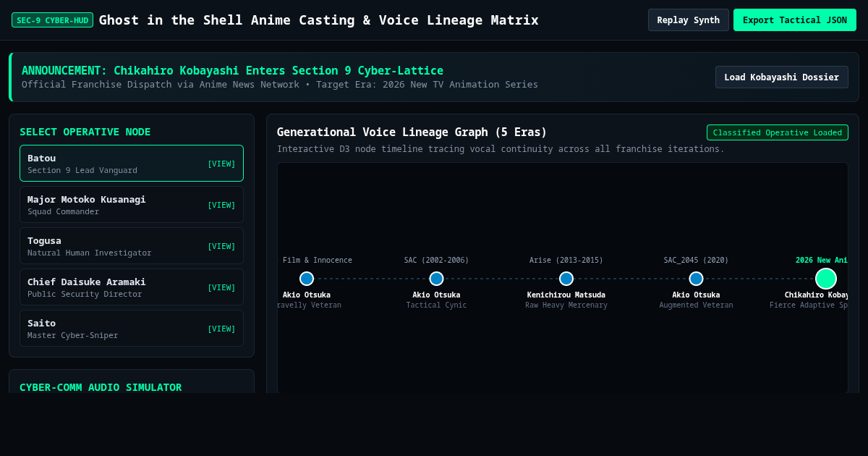This screenshot has height=456, width=868.
Task: Click the SAC_2045 (2020) timeline node
Action: click(696, 279)
